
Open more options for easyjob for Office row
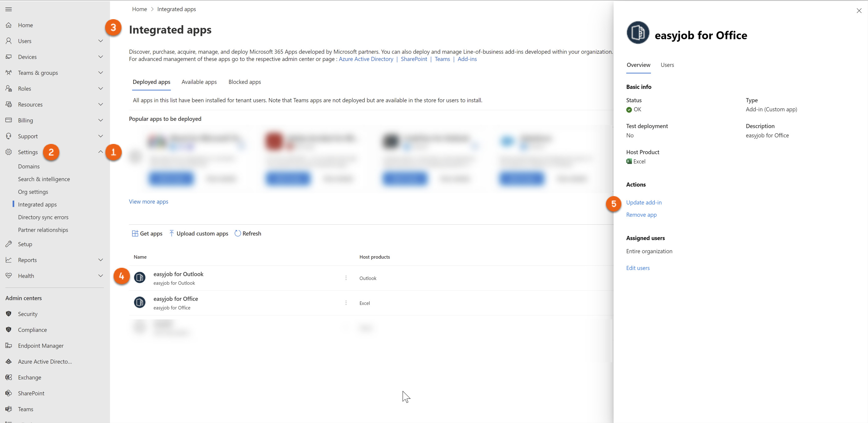(x=346, y=303)
